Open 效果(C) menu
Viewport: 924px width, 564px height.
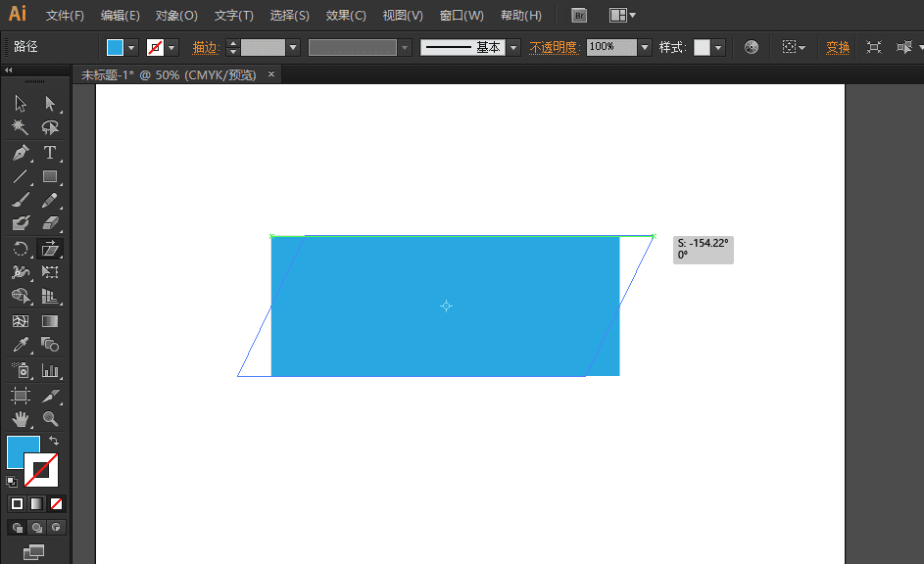[346, 16]
